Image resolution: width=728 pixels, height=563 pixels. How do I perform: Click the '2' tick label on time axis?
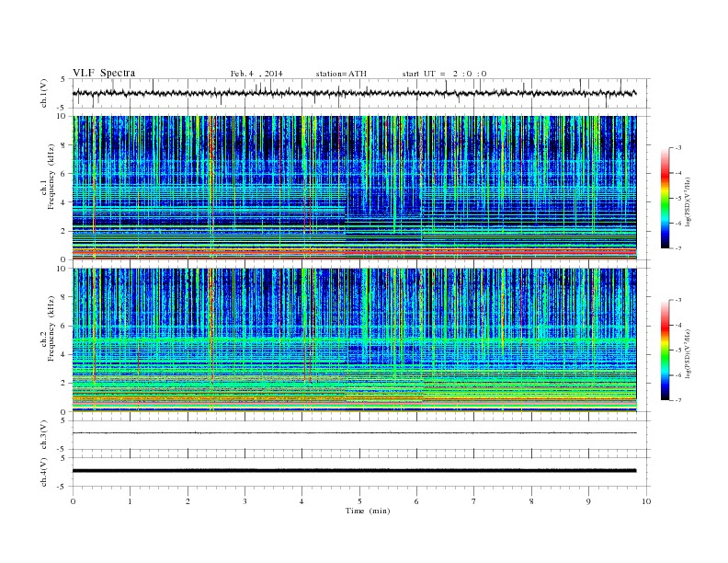pyautogui.click(x=188, y=501)
